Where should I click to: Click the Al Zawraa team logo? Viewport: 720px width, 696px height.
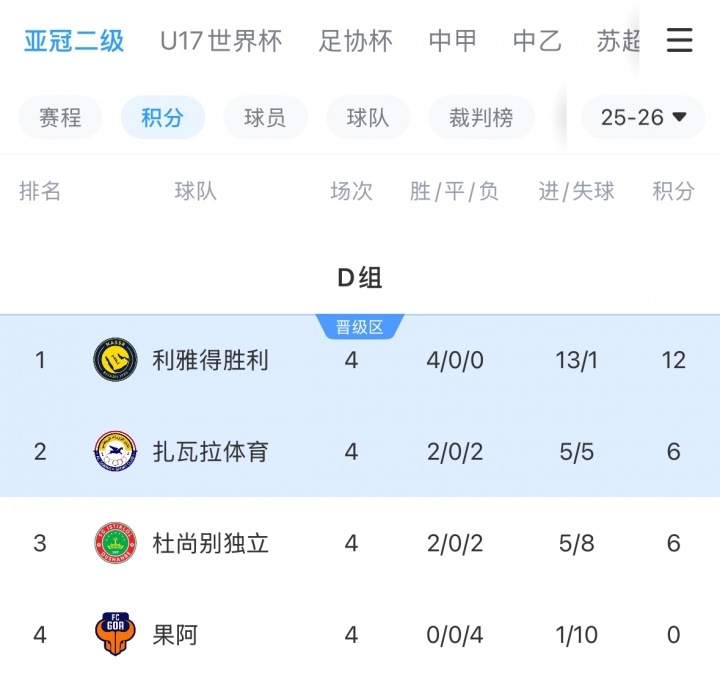click(115, 452)
